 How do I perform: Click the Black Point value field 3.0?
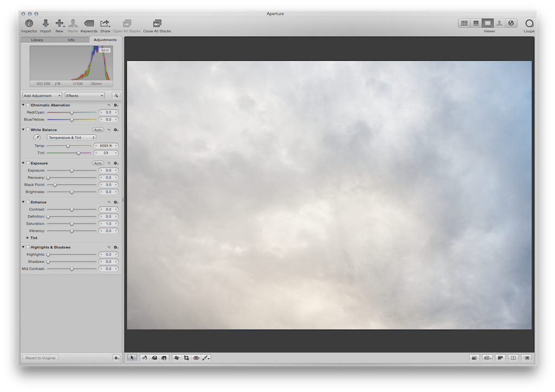click(x=108, y=184)
